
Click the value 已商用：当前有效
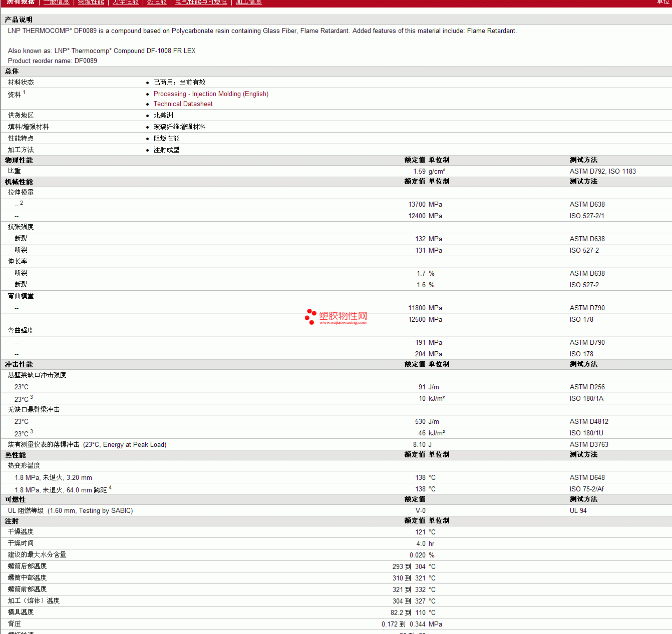(x=179, y=82)
